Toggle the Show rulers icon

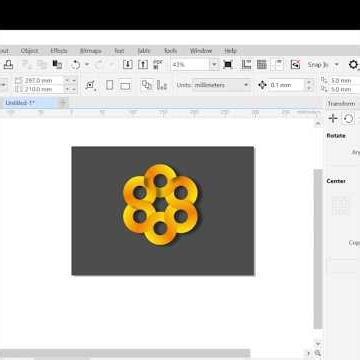coord(246,65)
